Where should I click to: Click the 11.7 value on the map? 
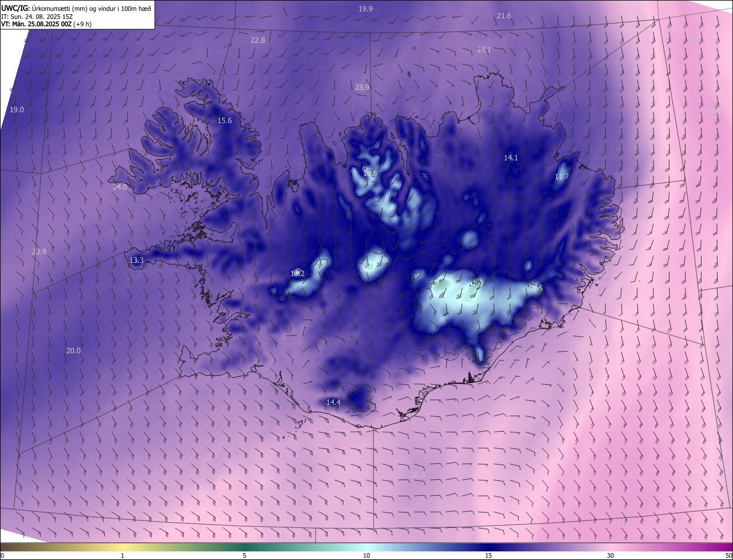[x=561, y=177]
